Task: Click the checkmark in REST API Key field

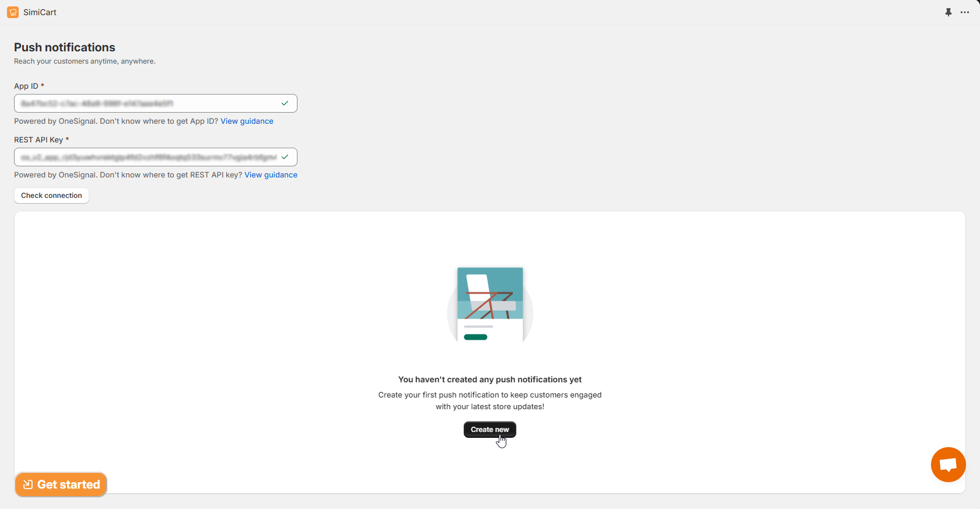Action: tap(285, 157)
